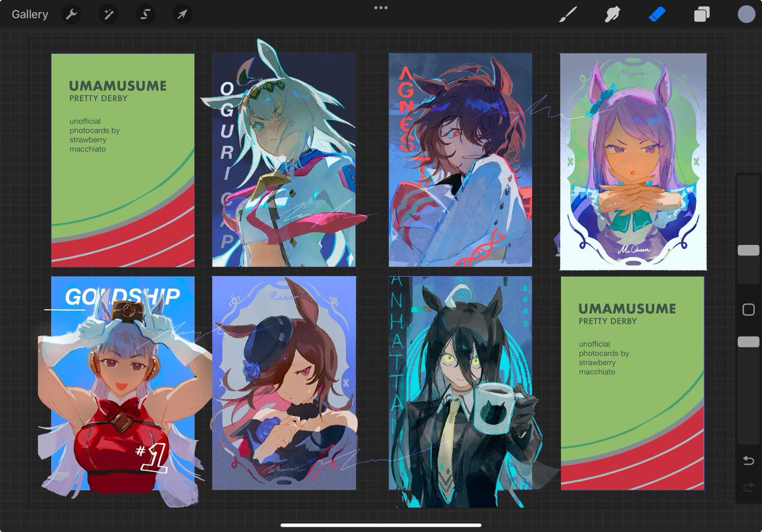Tap the three-dot menu at top center
762x532 pixels.
tap(381, 8)
